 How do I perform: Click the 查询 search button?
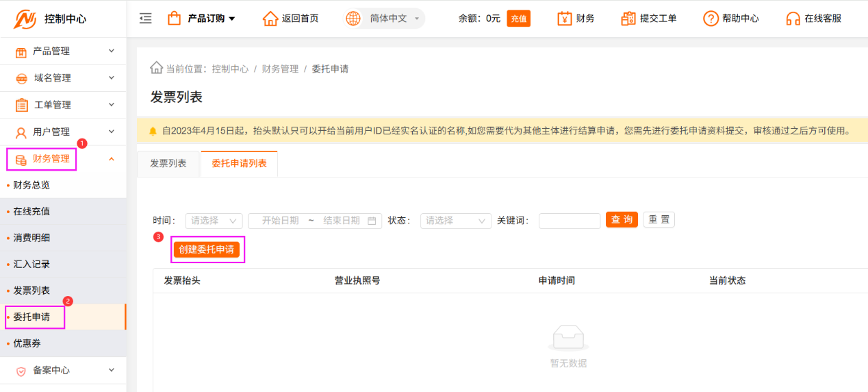(x=622, y=219)
